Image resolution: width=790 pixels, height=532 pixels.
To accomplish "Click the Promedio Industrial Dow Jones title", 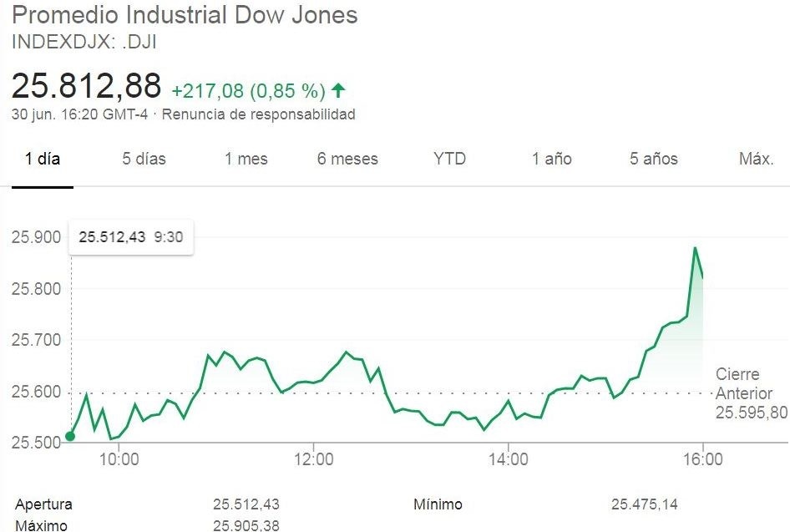I will 185,15.
